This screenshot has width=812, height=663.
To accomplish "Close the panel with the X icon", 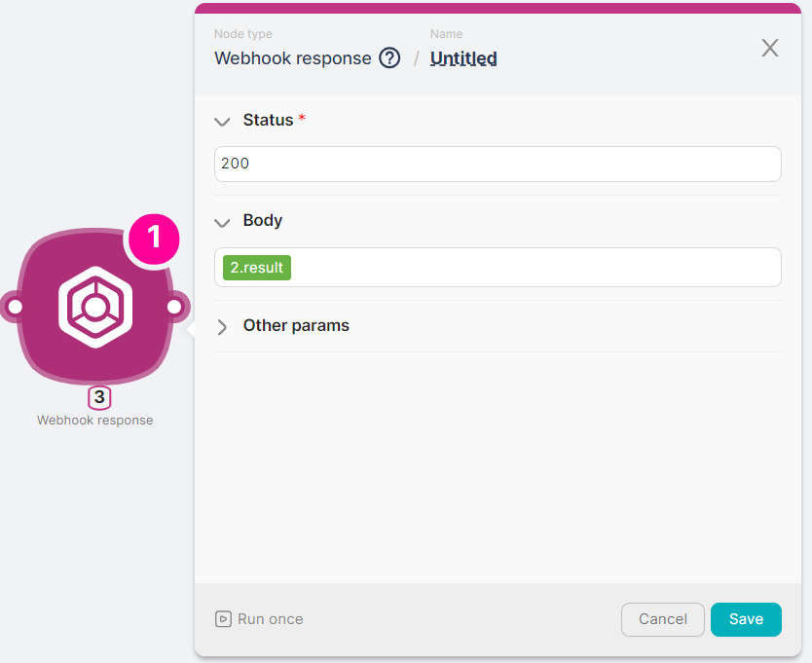I will (x=770, y=48).
